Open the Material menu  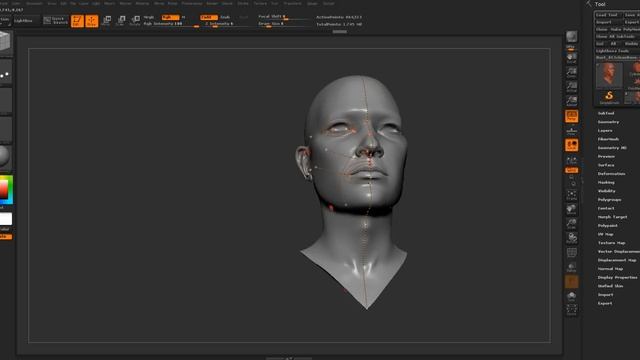(142, 3)
